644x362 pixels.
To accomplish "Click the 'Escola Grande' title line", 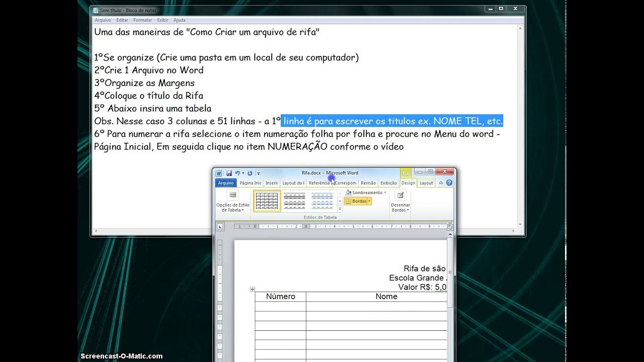I will [417, 278].
